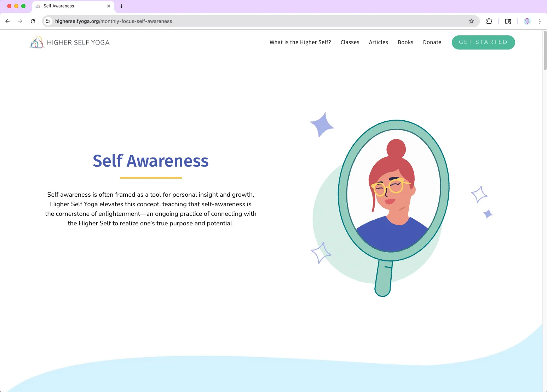
Task: Open the browser extensions puzzle icon
Action: click(x=489, y=21)
